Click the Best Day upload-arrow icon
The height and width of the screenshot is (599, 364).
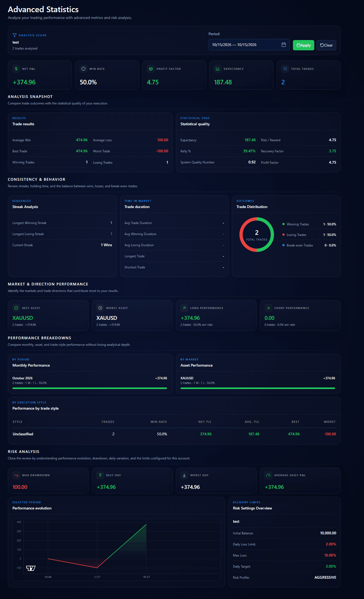pyautogui.click(x=100, y=475)
